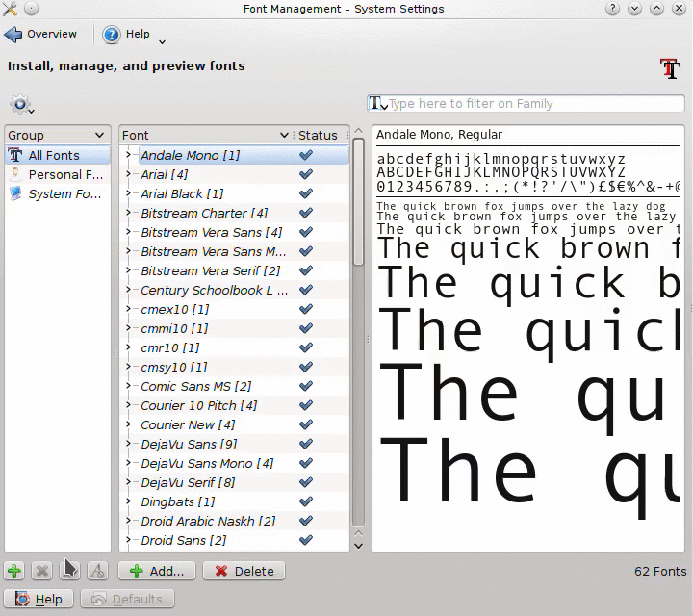The height and width of the screenshot is (616, 693).
Task: Select the Personal Fonts group
Action: [58, 174]
